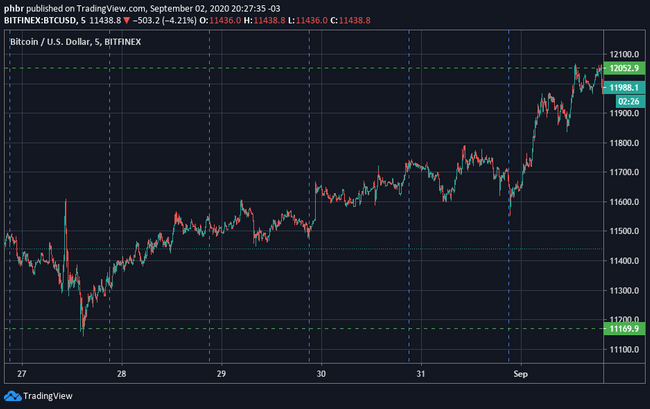Select the 12052.9 green price label

(x=624, y=68)
